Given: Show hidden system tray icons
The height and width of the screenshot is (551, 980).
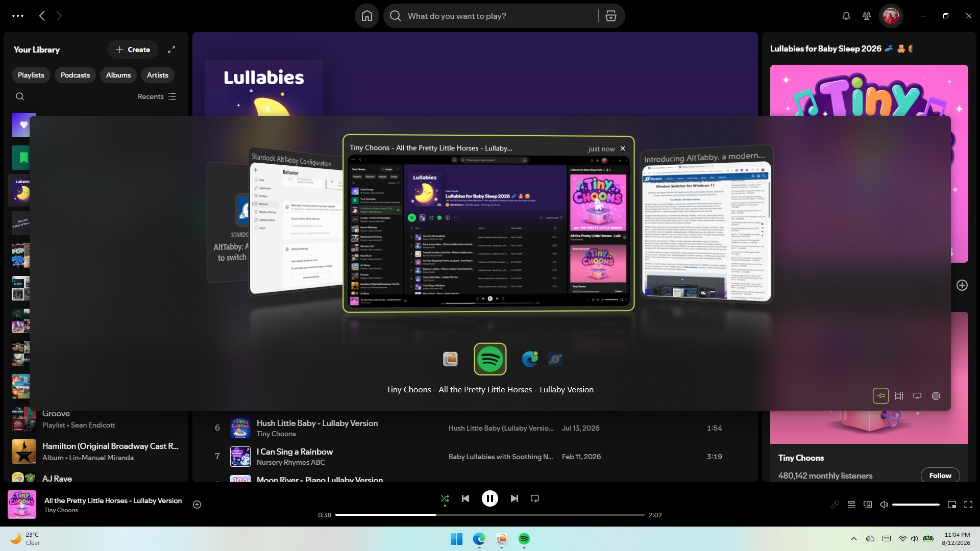Looking at the screenshot, I should (x=853, y=539).
